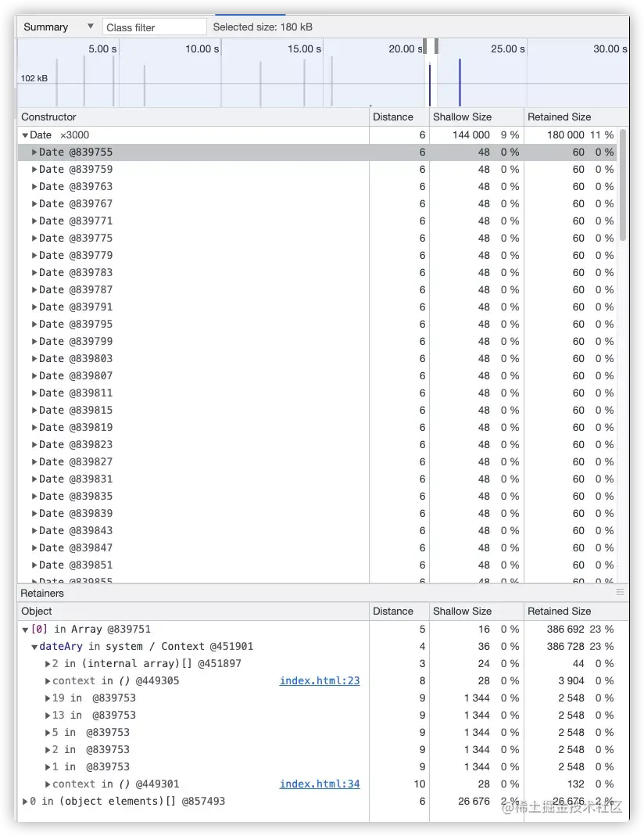Click the 386 728 retained size value
The width and height of the screenshot is (644, 836).
[x=566, y=647]
